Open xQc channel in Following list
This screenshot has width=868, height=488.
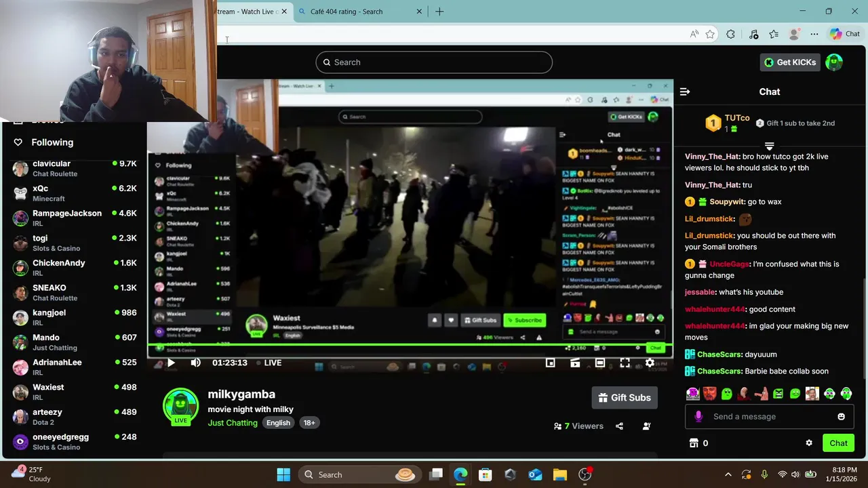click(x=75, y=193)
